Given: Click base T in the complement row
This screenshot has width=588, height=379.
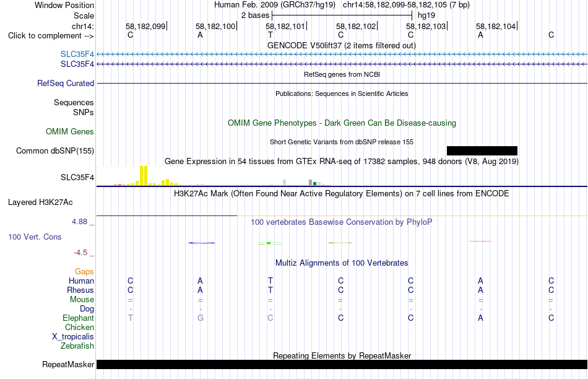Looking at the screenshot, I should click(x=270, y=35).
